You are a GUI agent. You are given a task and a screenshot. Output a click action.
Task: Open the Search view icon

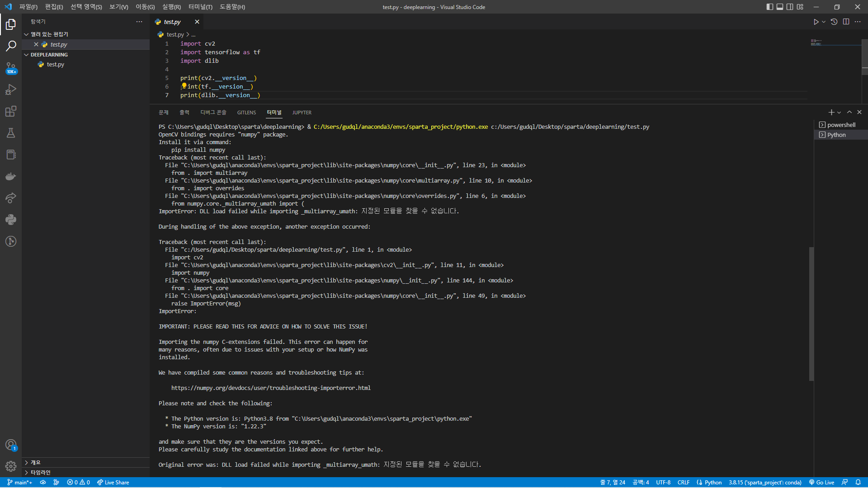[x=11, y=46]
